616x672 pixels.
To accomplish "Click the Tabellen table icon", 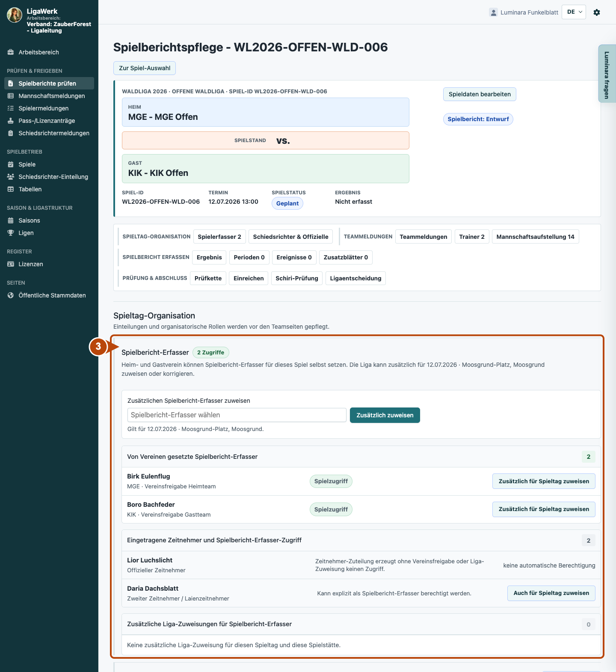I will coord(11,189).
